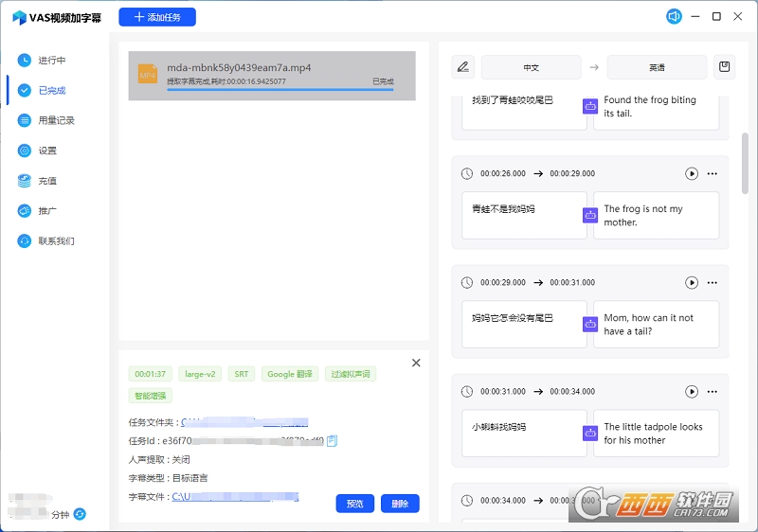Click the 推广 megaphone icon
The height and width of the screenshot is (532, 758).
click(25, 211)
